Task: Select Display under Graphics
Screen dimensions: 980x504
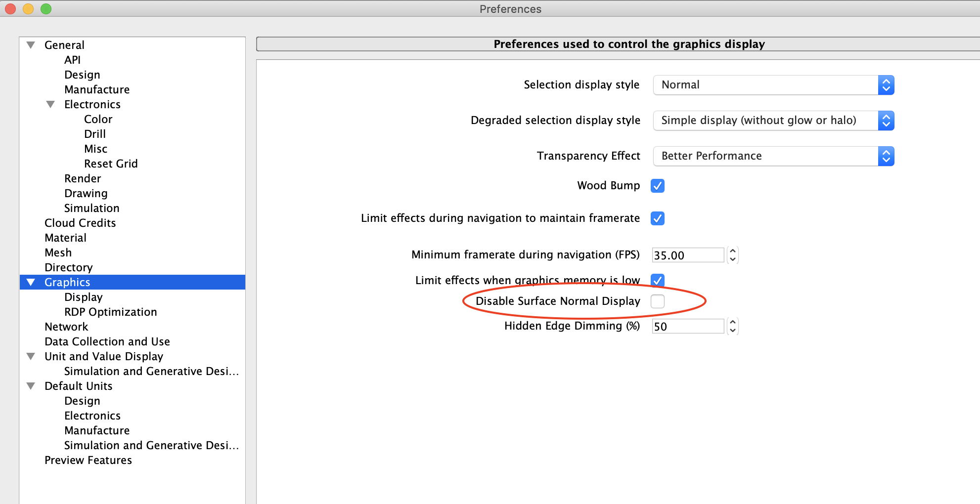Action: coord(83,297)
